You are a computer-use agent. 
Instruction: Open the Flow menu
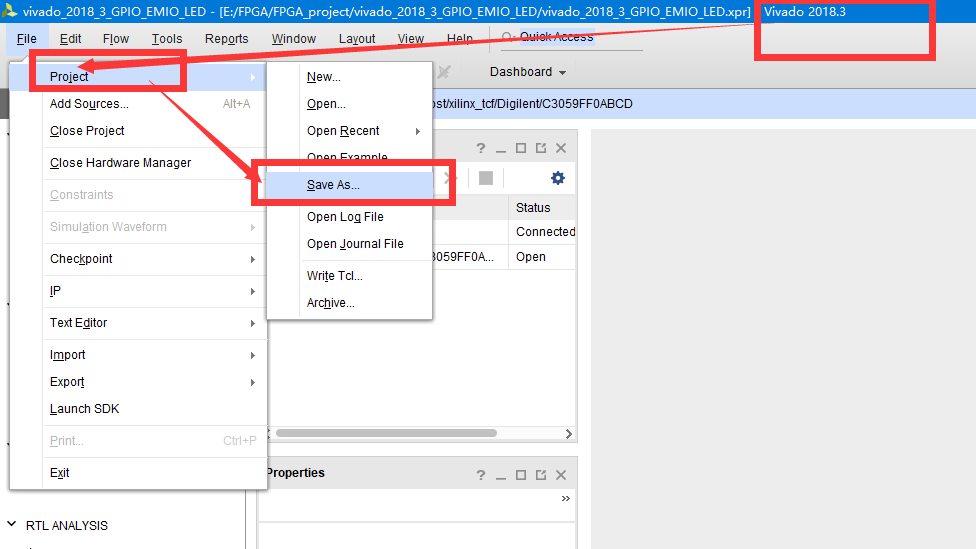116,39
